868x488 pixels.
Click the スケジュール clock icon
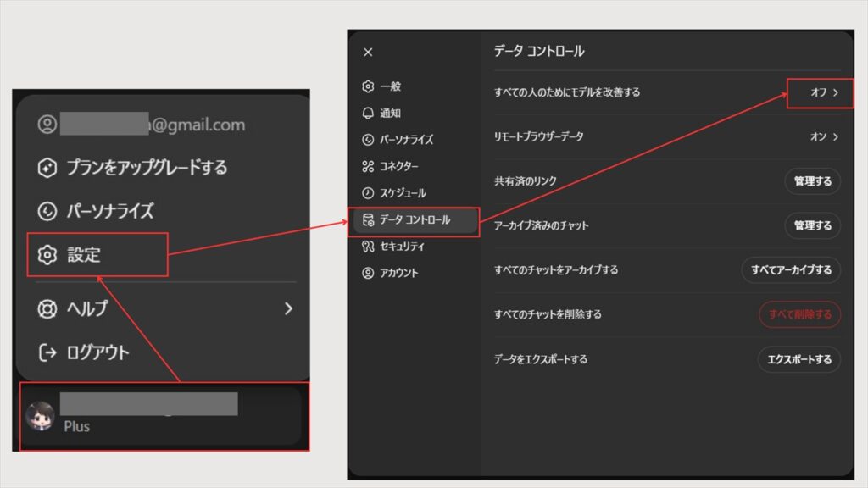click(368, 193)
